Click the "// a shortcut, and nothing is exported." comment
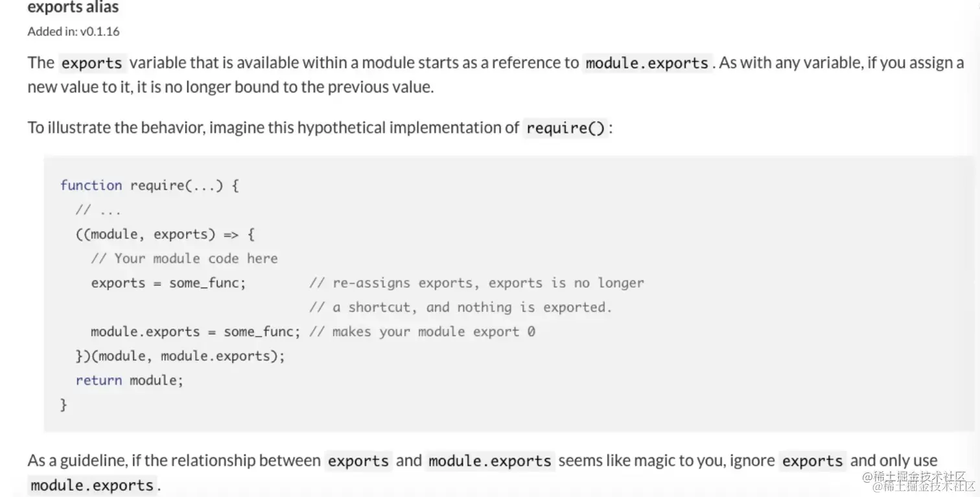Viewport: 980px width, 497px height. (x=461, y=307)
